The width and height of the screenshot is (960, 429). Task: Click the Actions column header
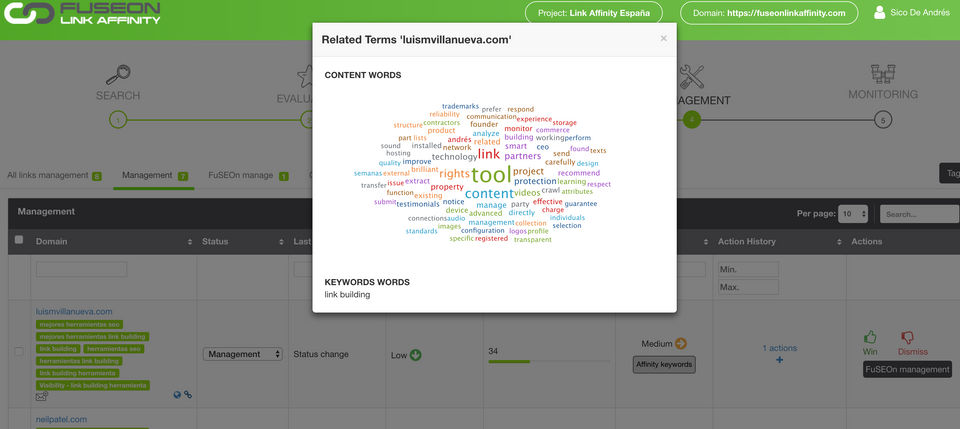(x=868, y=242)
